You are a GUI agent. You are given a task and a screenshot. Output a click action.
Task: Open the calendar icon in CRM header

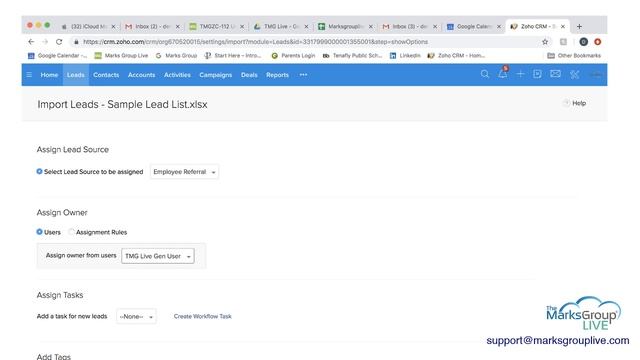tap(537, 74)
